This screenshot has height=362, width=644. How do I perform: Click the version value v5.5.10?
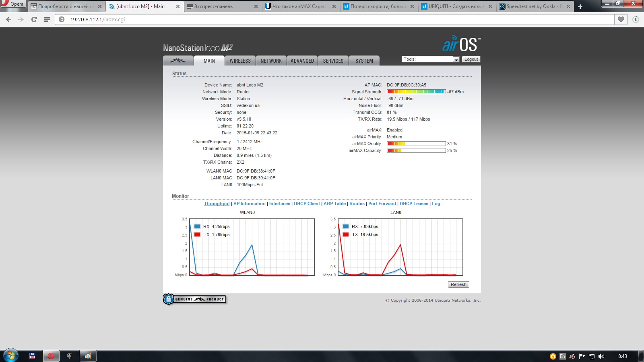point(244,119)
